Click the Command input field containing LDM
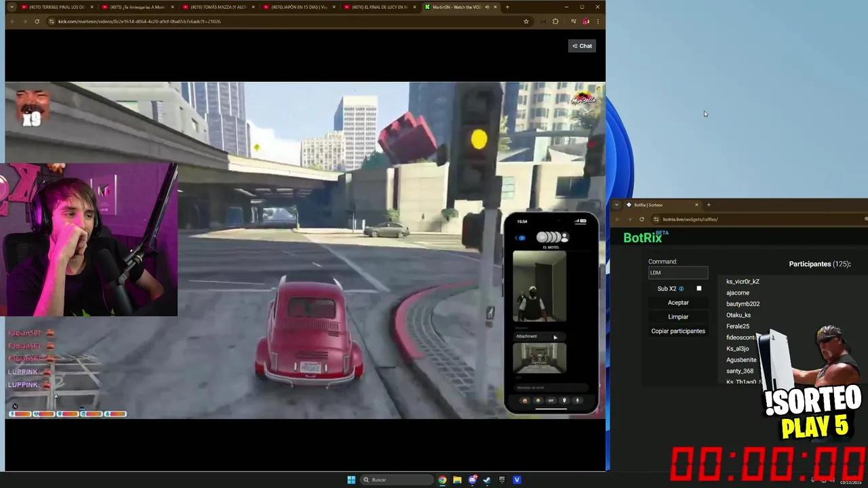Screen dimensions: 868x488 click(x=678, y=272)
